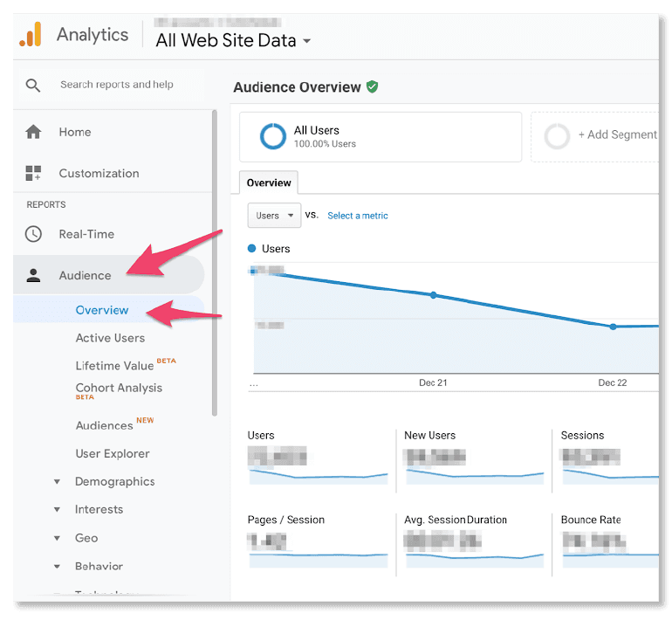This screenshot has height=620, width=672.
Task: Open the Users metric dropdown
Action: tap(274, 216)
